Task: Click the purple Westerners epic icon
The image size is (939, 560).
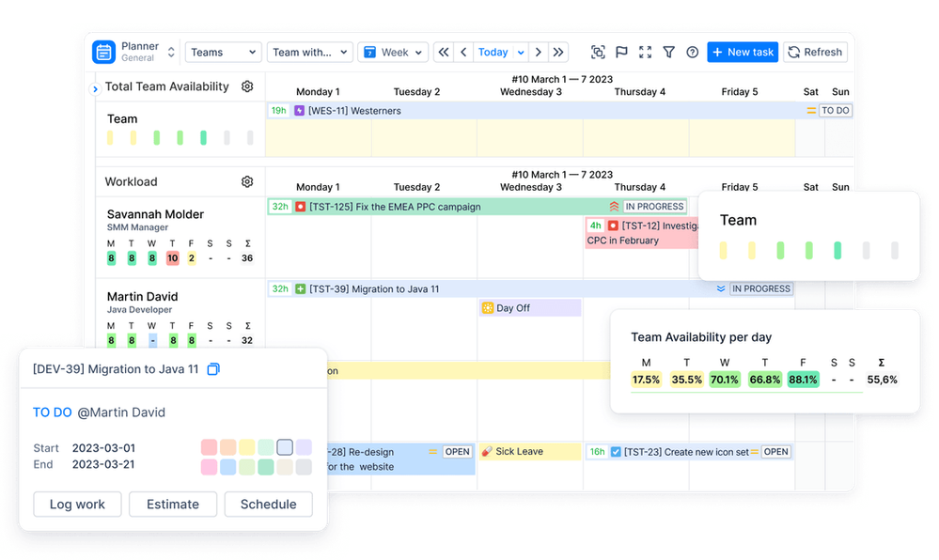Action: pyautogui.click(x=300, y=111)
